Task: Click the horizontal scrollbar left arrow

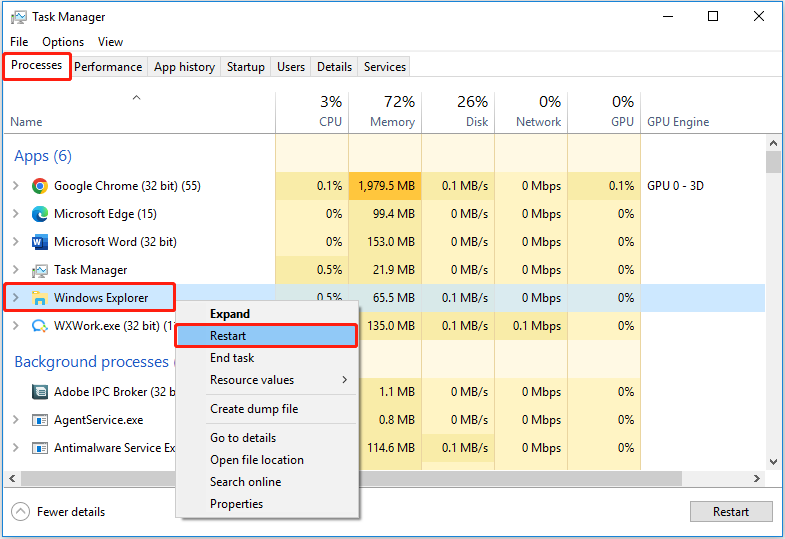Action: pyautogui.click(x=12, y=478)
